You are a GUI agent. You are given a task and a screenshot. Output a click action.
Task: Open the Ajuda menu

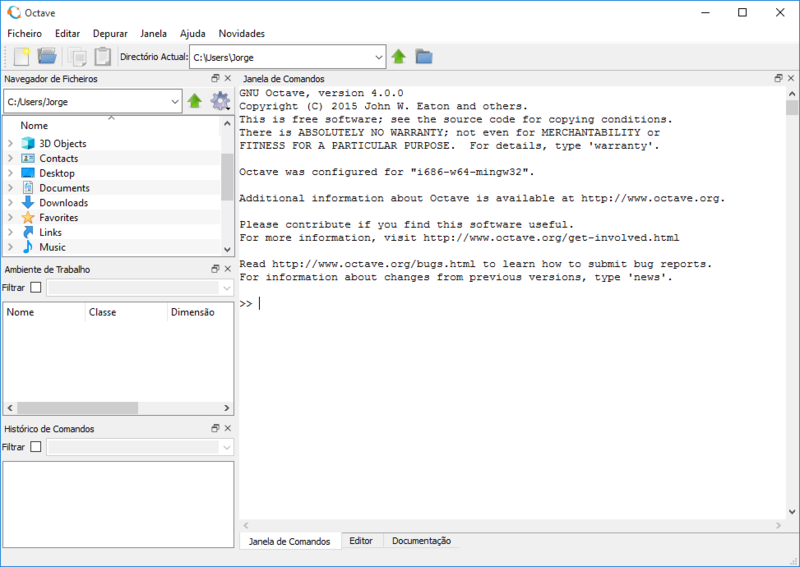tap(192, 33)
